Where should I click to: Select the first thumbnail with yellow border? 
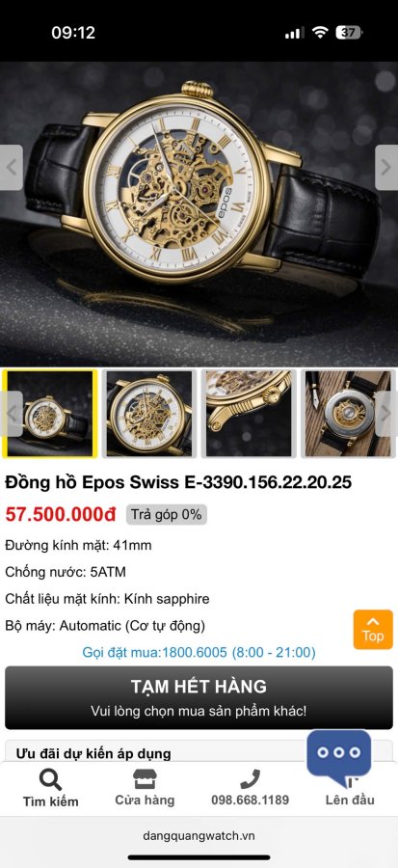(x=50, y=414)
